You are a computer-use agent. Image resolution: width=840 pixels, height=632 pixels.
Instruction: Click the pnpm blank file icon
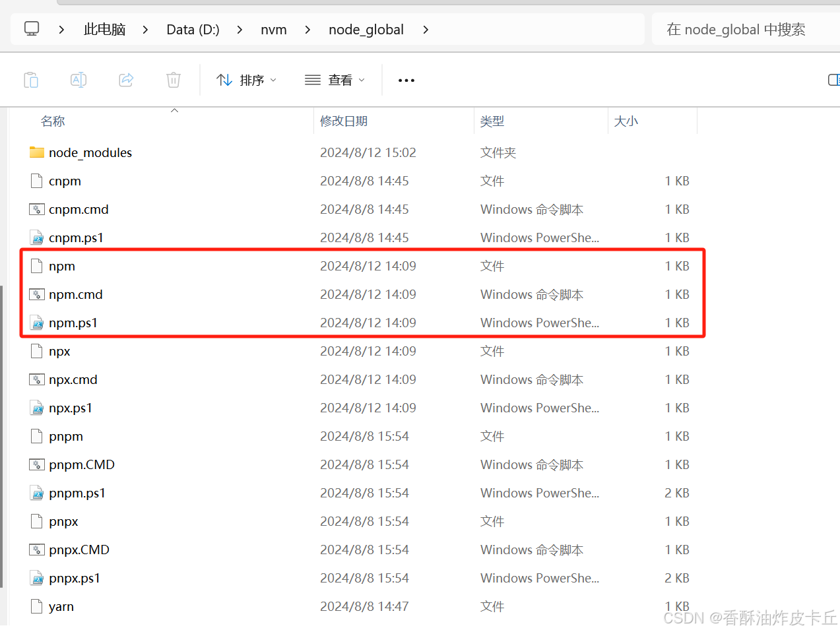point(37,436)
